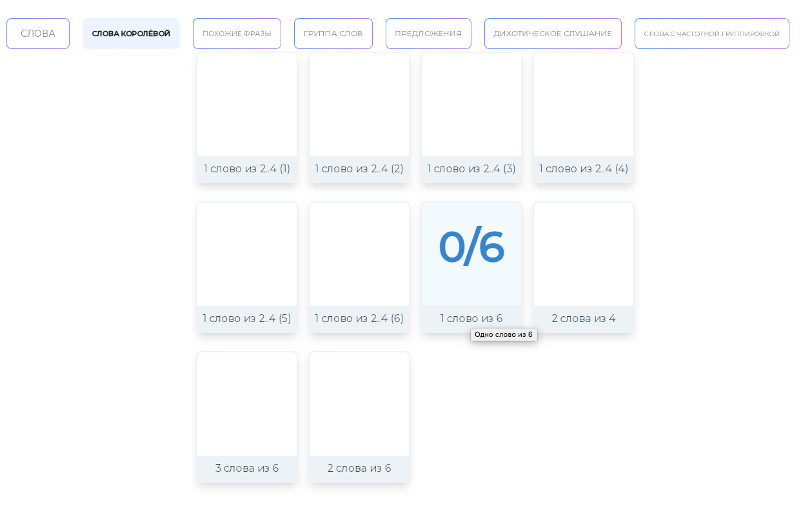
Task: Switch to ПОХОЖИЕ ФРАЗЫ tab
Action: pyautogui.click(x=237, y=34)
